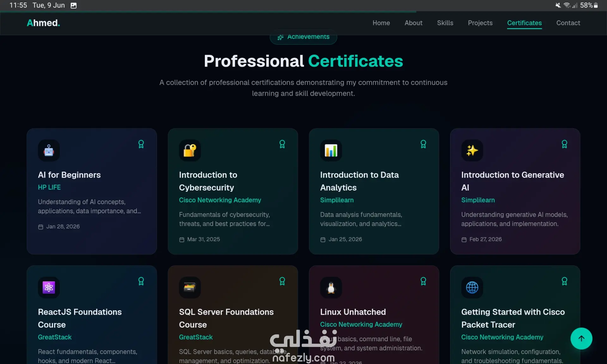The width and height of the screenshot is (607, 364).
Task: Tap the image notification icon in status bar
Action: [73, 5]
